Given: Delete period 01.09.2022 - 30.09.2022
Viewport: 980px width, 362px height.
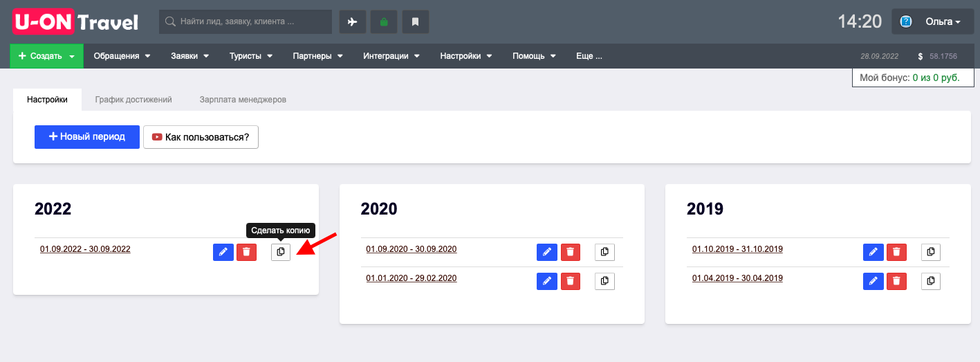Looking at the screenshot, I should pyautogui.click(x=246, y=252).
